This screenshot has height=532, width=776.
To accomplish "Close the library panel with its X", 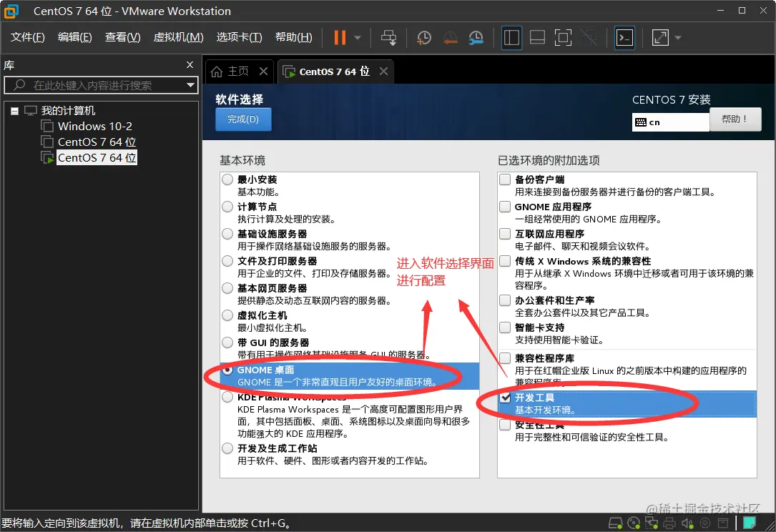I will point(190,65).
